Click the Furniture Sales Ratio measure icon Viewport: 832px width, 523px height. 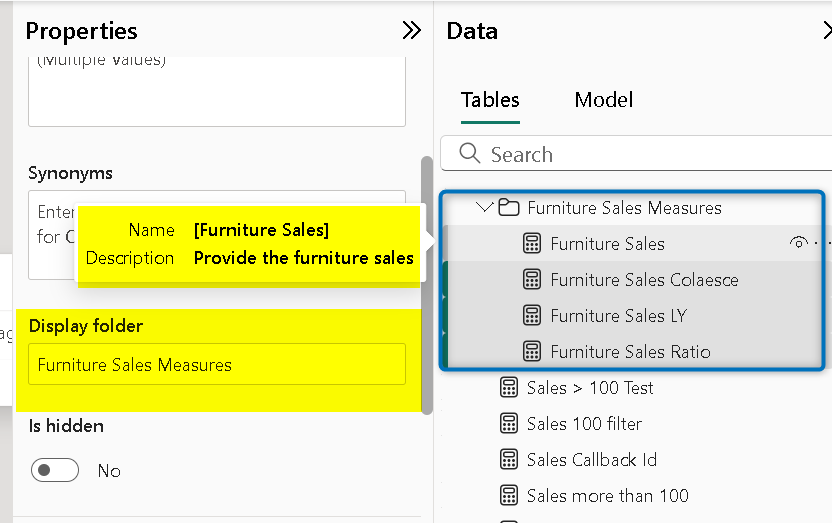pos(532,352)
